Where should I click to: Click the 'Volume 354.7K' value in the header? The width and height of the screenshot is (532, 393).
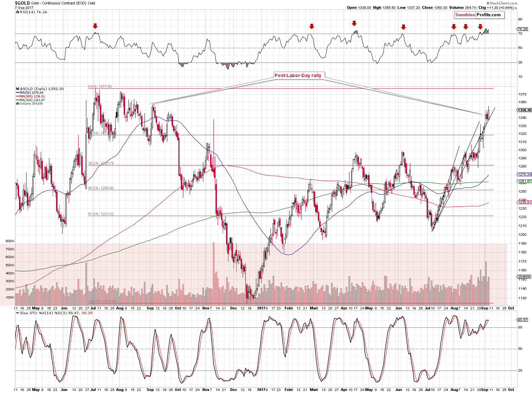pyautogui.click(x=463, y=7)
